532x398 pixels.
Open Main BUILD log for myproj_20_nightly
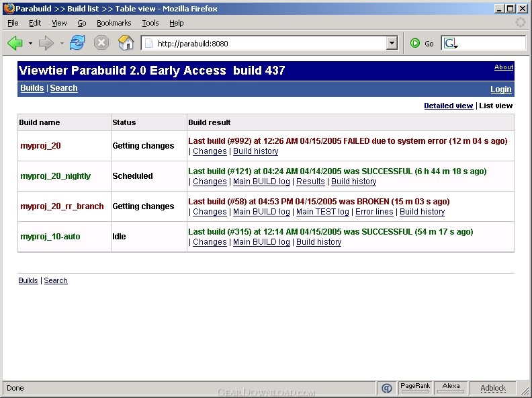pyautogui.click(x=261, y=182)
